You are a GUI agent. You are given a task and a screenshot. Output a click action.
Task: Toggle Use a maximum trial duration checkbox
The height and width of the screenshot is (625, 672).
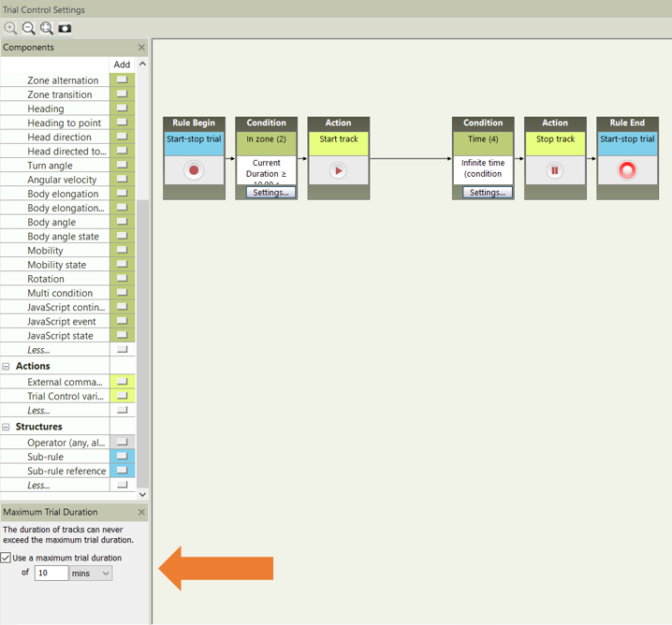(6, 558)
